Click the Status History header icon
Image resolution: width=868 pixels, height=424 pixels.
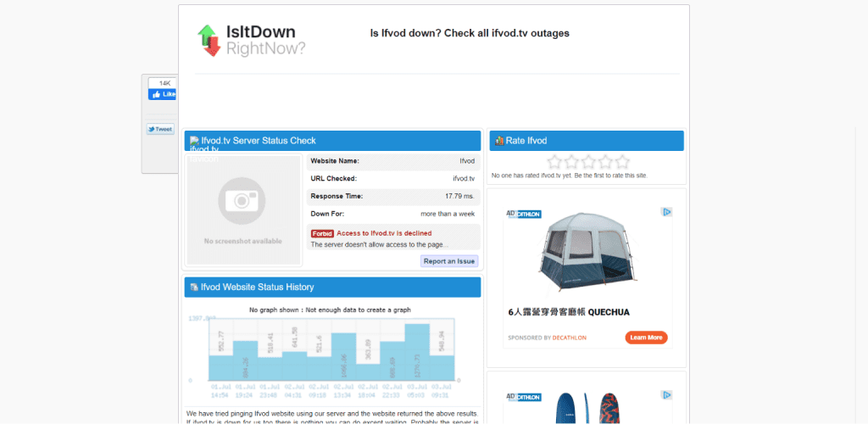[194, 287]
